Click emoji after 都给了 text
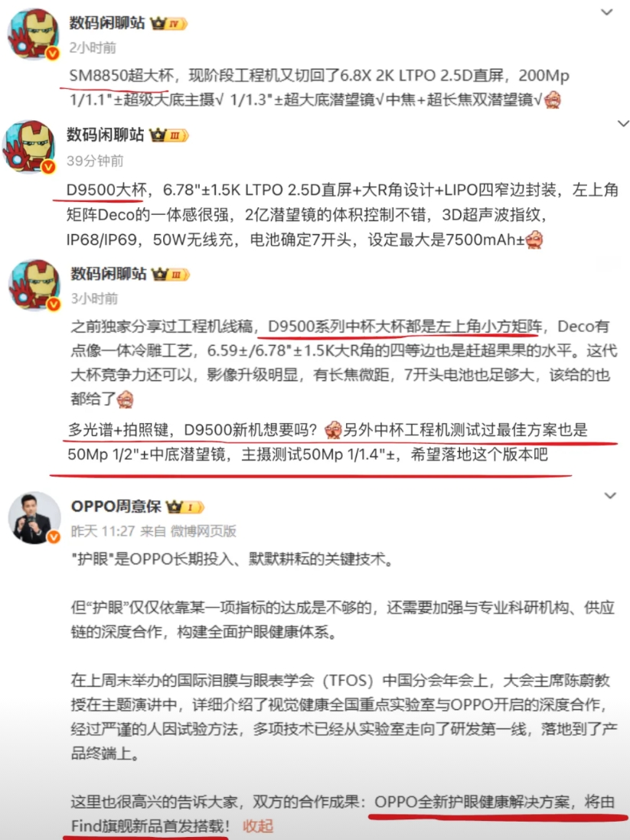This screenshot has height=840, width=630. (x=125, y=399)
